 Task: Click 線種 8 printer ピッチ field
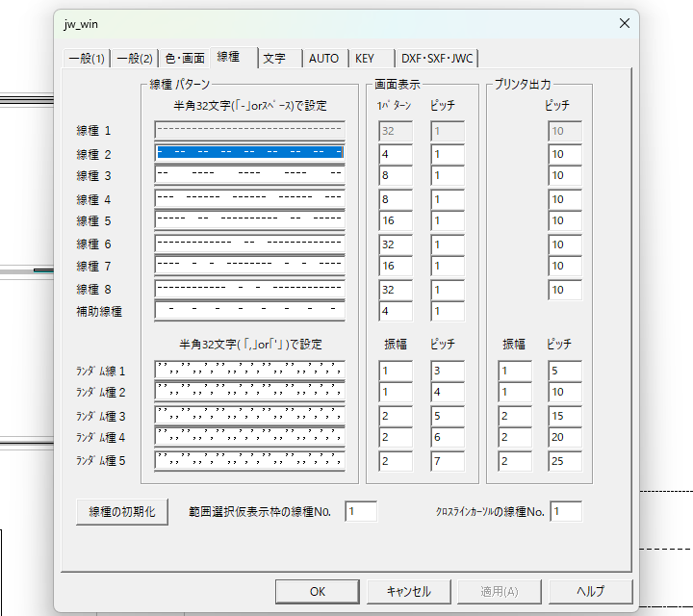pos(565,290)
